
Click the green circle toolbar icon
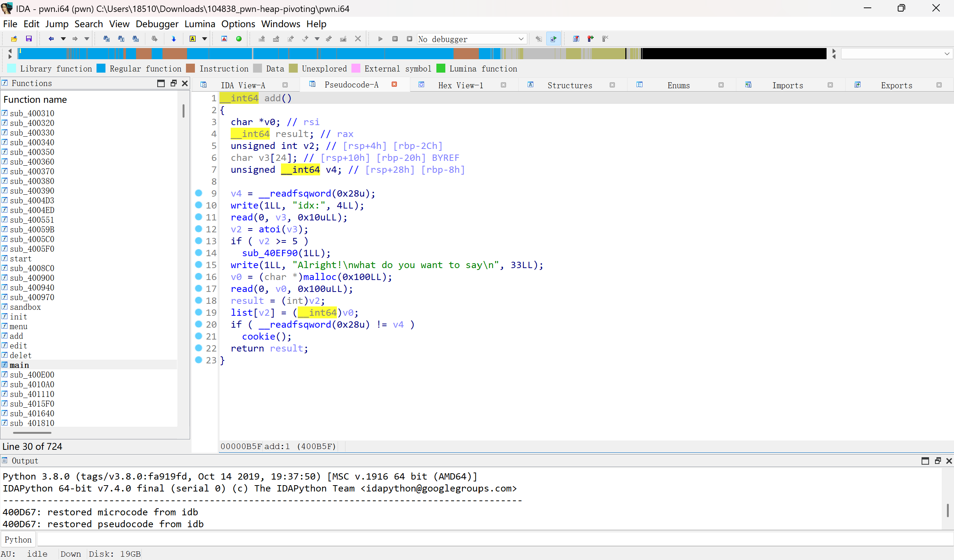click(239, 39)
